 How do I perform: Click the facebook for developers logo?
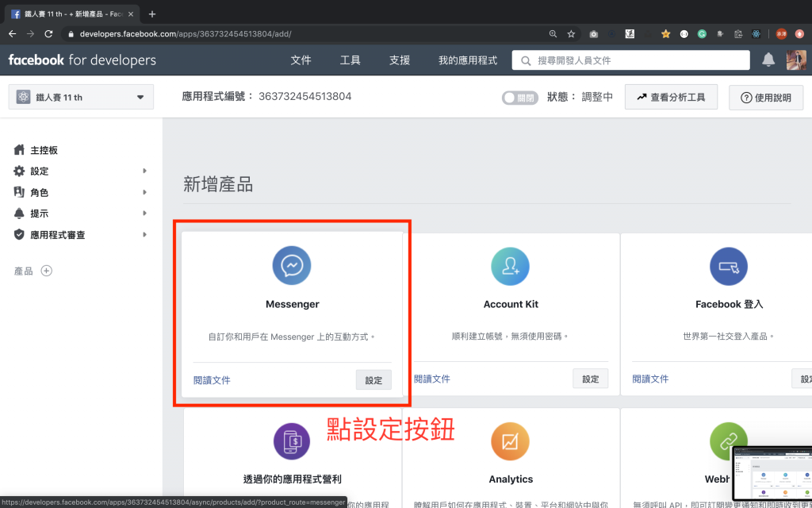[x=82, y=60]
